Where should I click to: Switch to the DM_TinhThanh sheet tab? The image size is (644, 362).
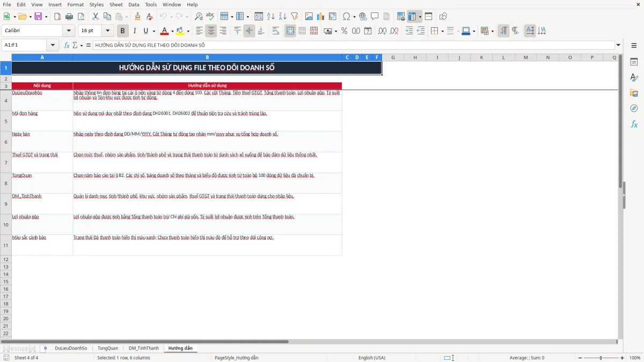tap(144, 349)
